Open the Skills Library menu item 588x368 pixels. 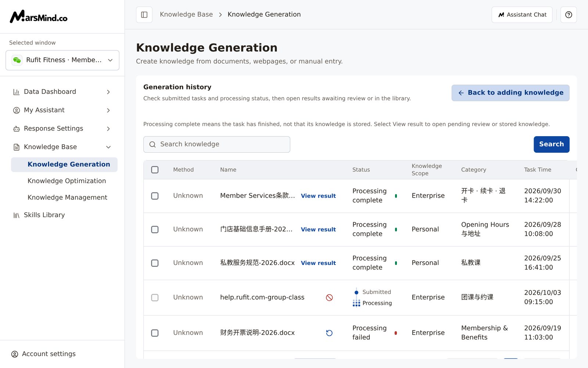(x=44, y=215)
